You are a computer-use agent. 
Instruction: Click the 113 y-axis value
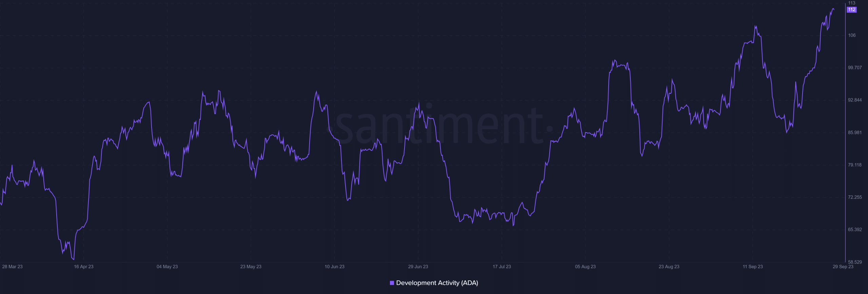click(x=852, y=3)
